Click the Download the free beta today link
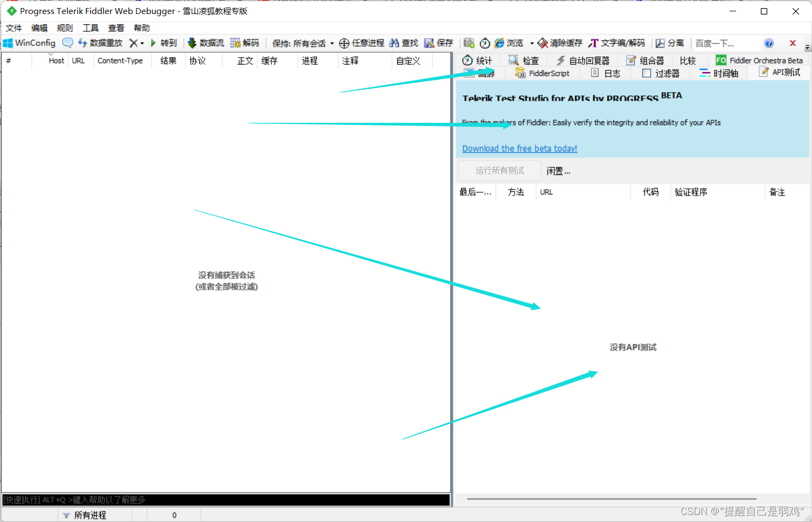Image resolution: width=812 pixels, height=522 pixels. click(x=519, y=149)
